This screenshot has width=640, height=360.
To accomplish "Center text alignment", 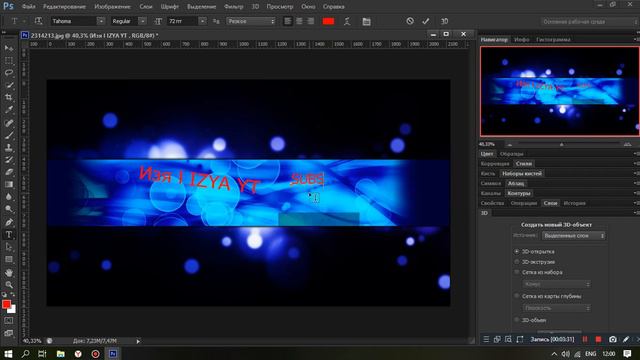I will 299,21.
